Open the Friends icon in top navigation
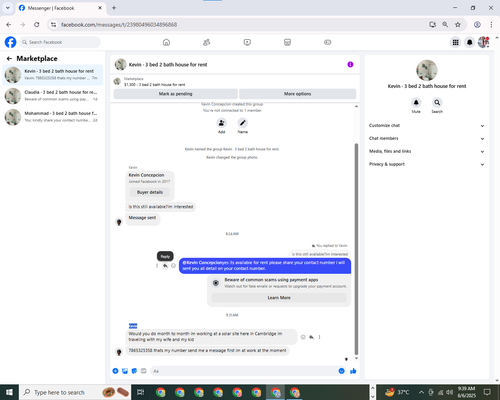 point(207,42)
